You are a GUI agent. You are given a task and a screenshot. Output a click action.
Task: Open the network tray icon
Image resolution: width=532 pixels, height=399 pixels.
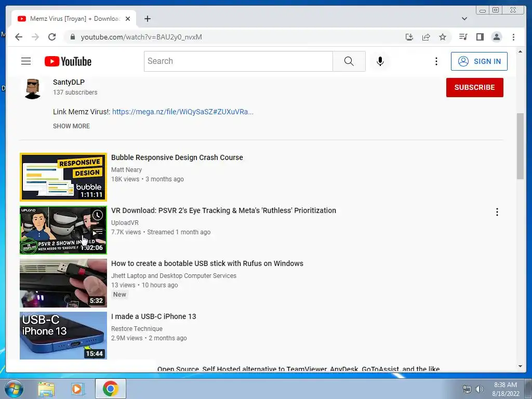click(x=467, y=389)
